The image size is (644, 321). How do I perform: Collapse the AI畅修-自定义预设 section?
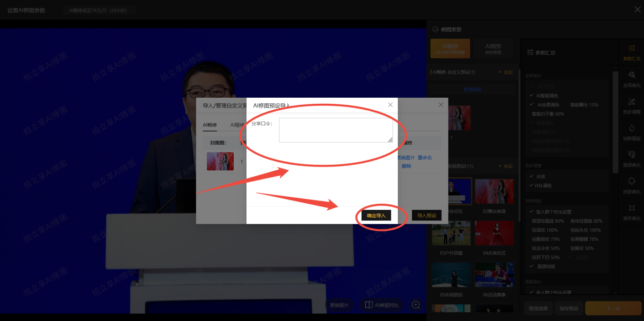pos(506,73)
